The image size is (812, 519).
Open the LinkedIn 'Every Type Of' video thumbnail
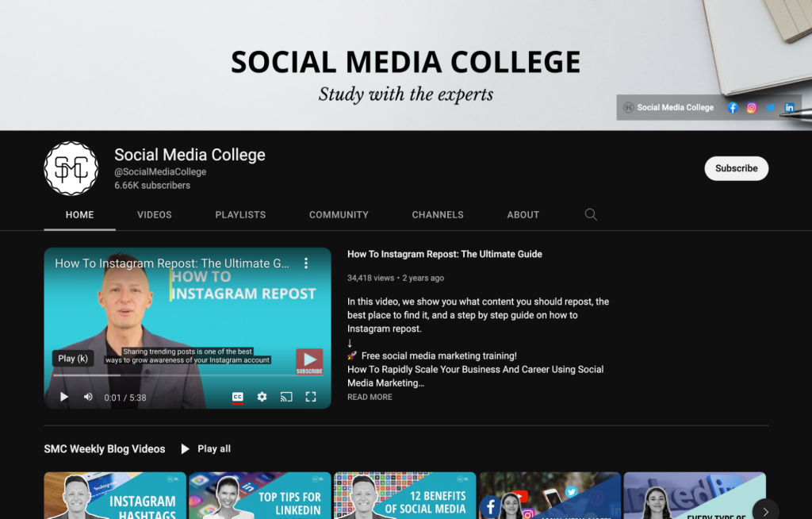pos(695,495)
